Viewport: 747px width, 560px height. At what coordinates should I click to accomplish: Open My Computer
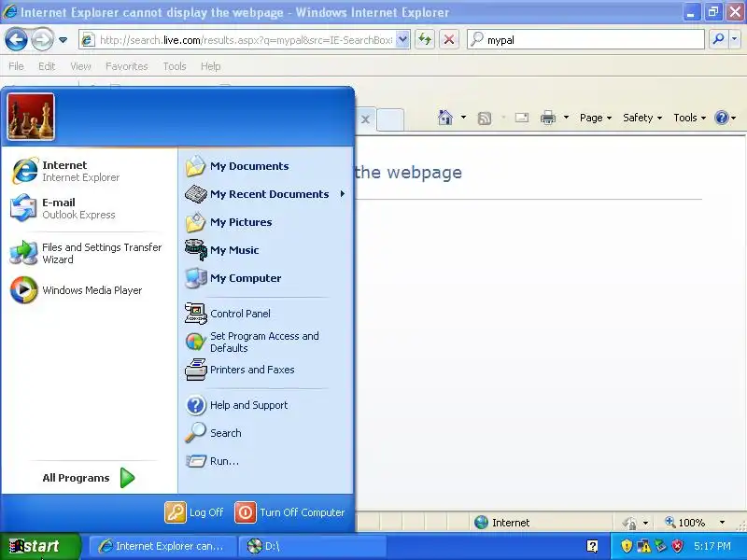(x=265, y=278)
